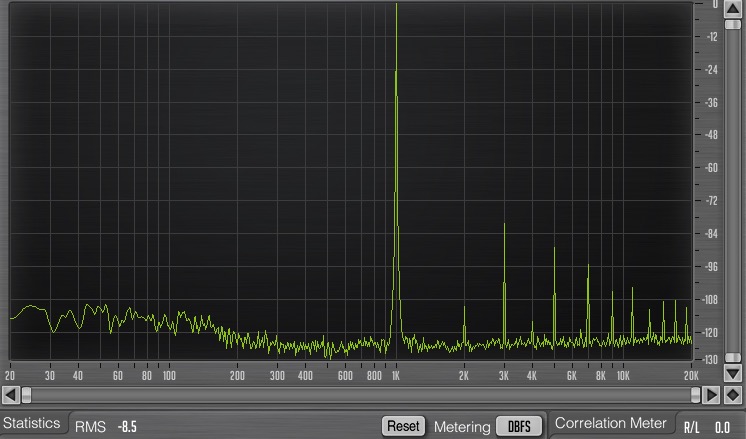Click the Metering label

tap(462, 427)
